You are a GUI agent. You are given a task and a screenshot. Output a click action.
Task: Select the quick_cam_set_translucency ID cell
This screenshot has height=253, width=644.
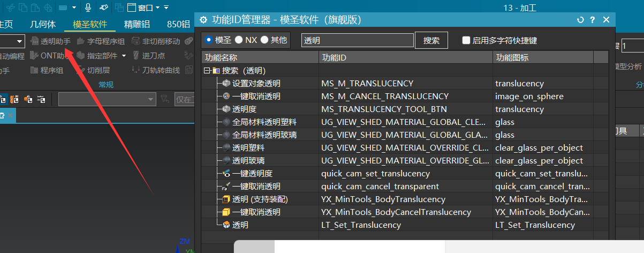(406, 173)
